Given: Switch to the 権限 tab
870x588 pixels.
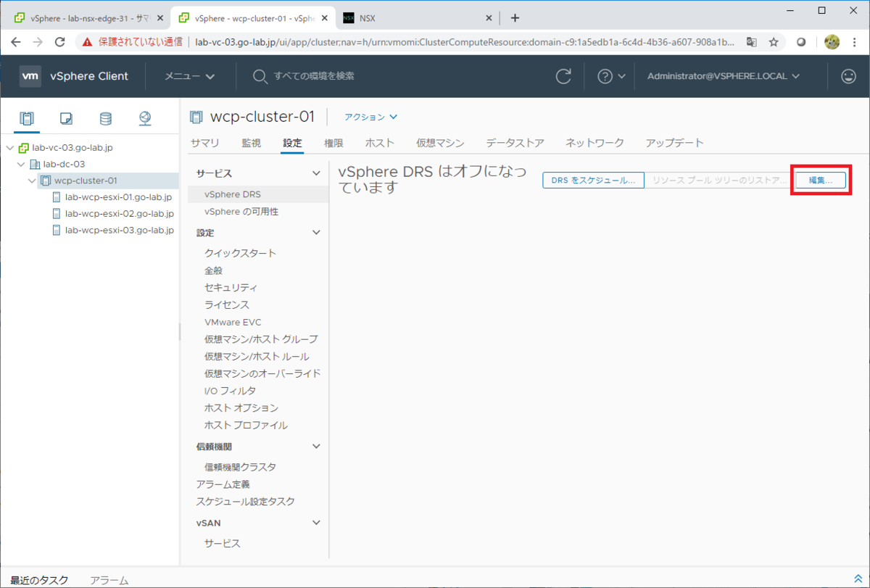Looking at the screenshot, I should [334, 143].
